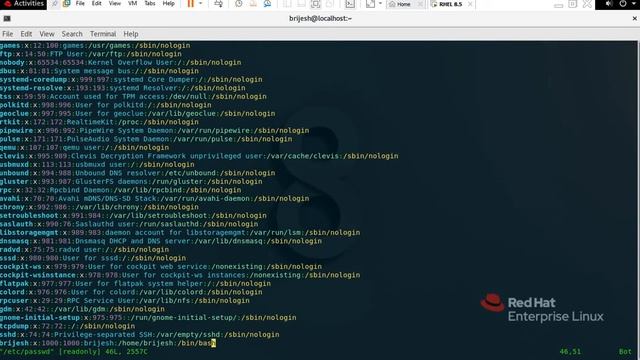Pause the virtual machine with the pause icon
640x360 pixels.
click(x=191, y=4)
